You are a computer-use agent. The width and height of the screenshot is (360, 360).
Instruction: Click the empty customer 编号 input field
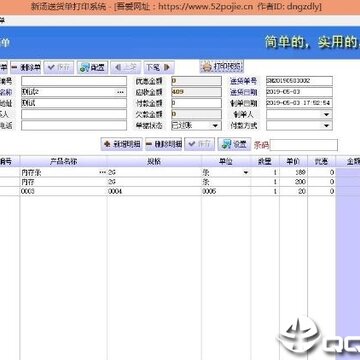(x=74, y=81)
